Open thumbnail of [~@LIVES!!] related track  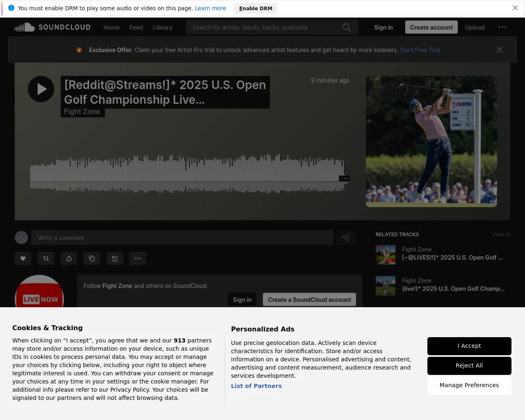386,255
